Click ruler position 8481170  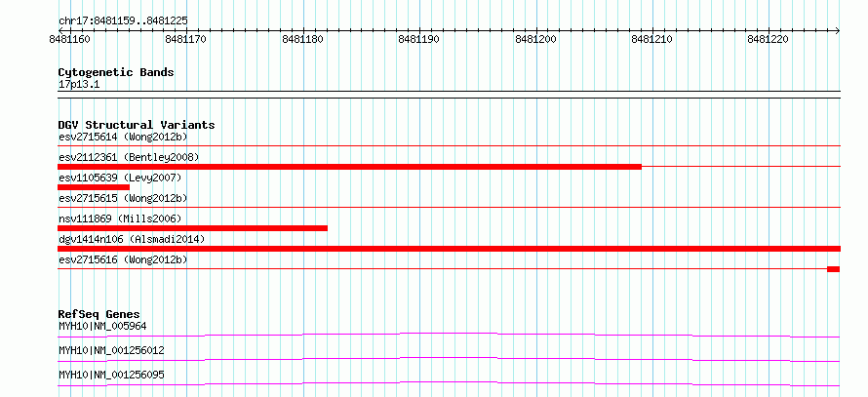coord(186,39)
